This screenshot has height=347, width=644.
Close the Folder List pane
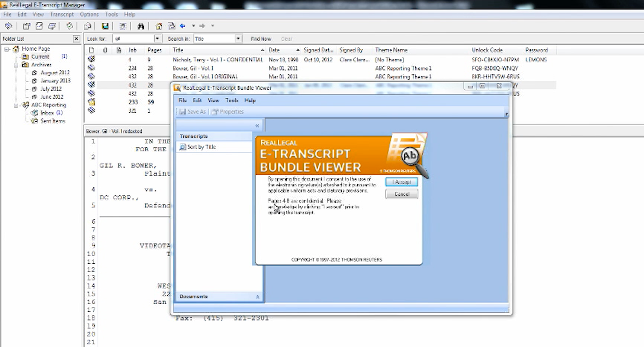pos(76,39)
